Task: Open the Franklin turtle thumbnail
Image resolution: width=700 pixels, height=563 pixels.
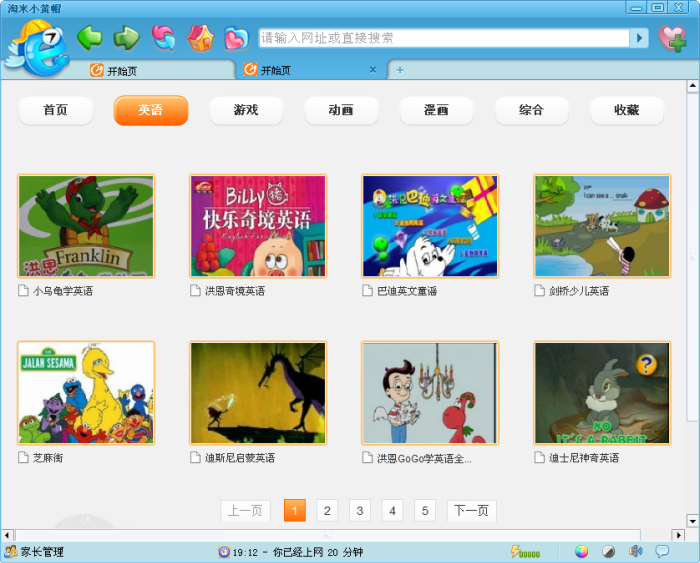Action: point(86,226)
